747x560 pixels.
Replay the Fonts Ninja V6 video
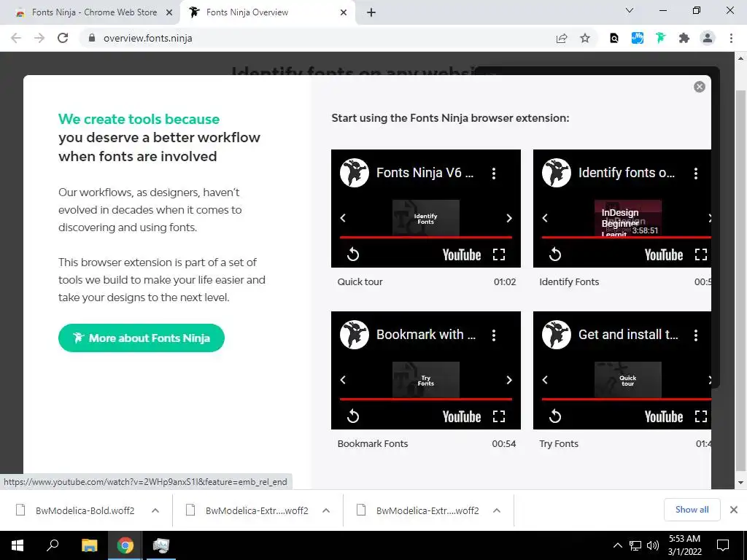pyautogui.click(x=353, y=254)
